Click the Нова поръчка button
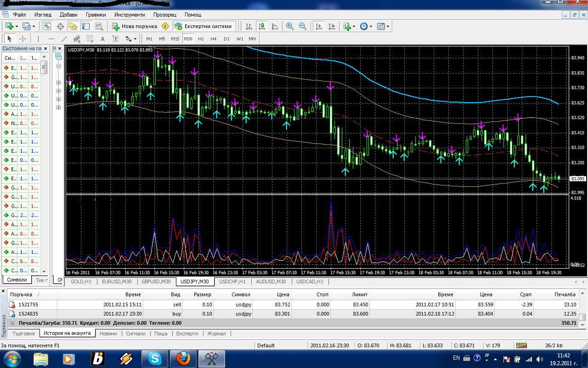This screenshot has height=368, width=588. pyautogui.click(x=135, y=26)
